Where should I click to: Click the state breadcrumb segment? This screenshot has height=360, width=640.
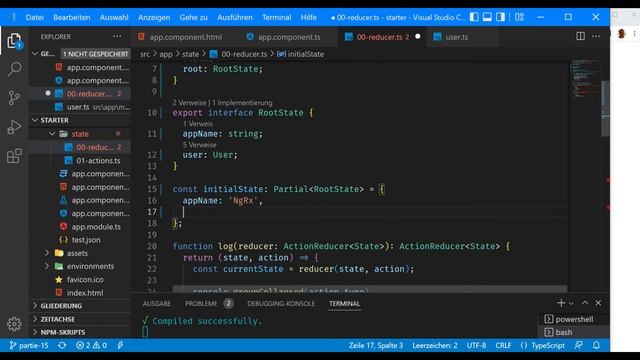tap(190, 54)
